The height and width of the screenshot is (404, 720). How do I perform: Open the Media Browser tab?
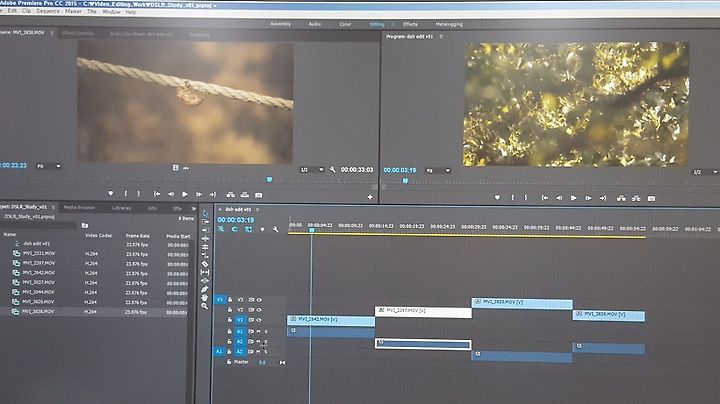(79, 208)
